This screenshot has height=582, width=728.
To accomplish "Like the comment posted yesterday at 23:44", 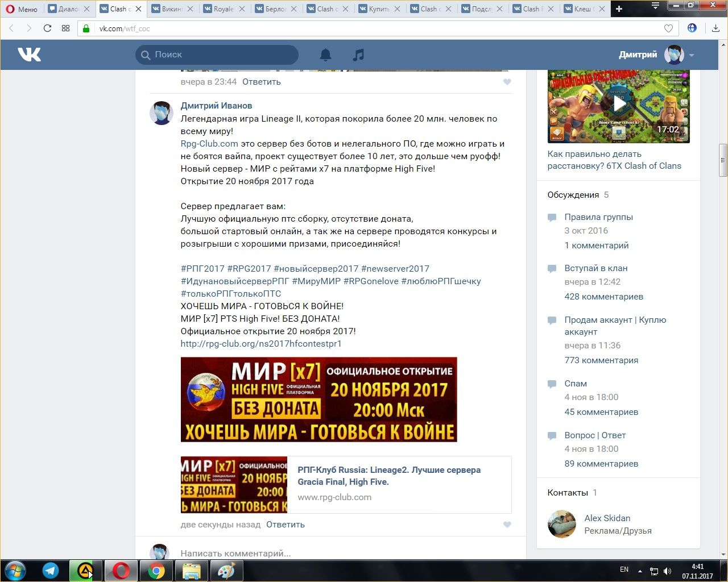I will [x=507, y=82].
